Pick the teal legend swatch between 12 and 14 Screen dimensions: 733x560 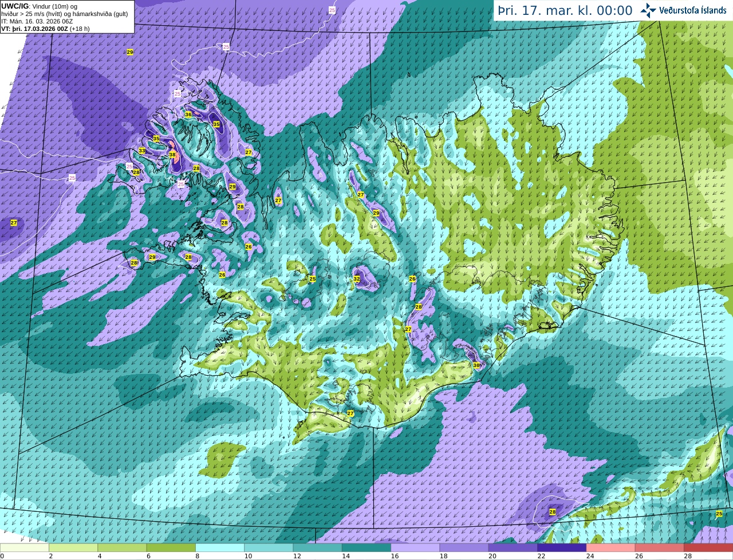(317, 548)
